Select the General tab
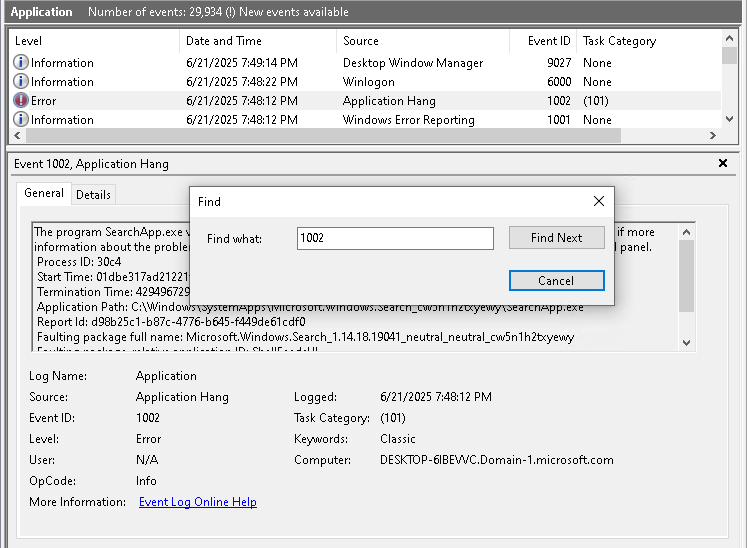 point(44,193)
